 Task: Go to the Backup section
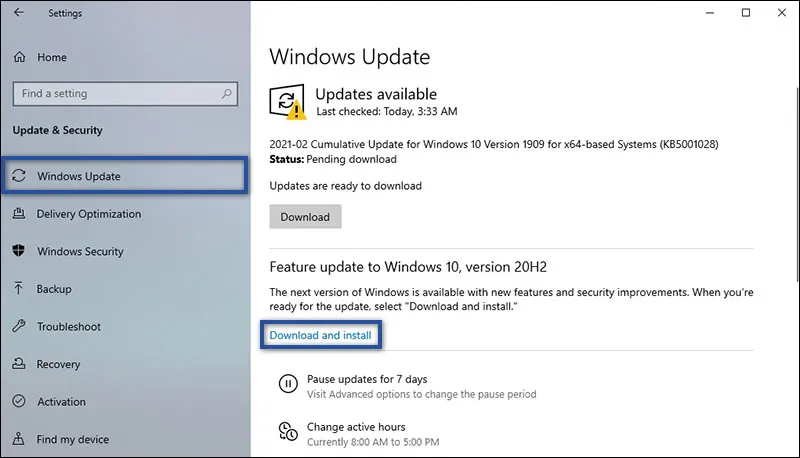[124, 289]
